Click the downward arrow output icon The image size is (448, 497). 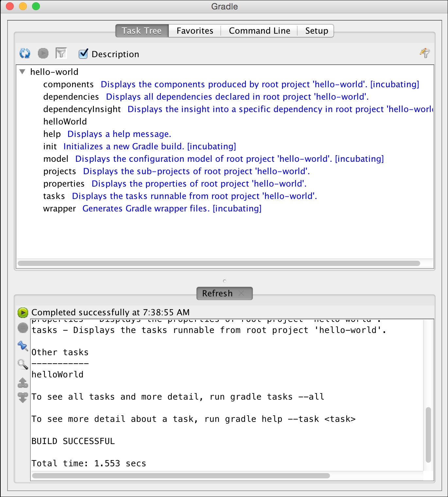pos(23,398)
